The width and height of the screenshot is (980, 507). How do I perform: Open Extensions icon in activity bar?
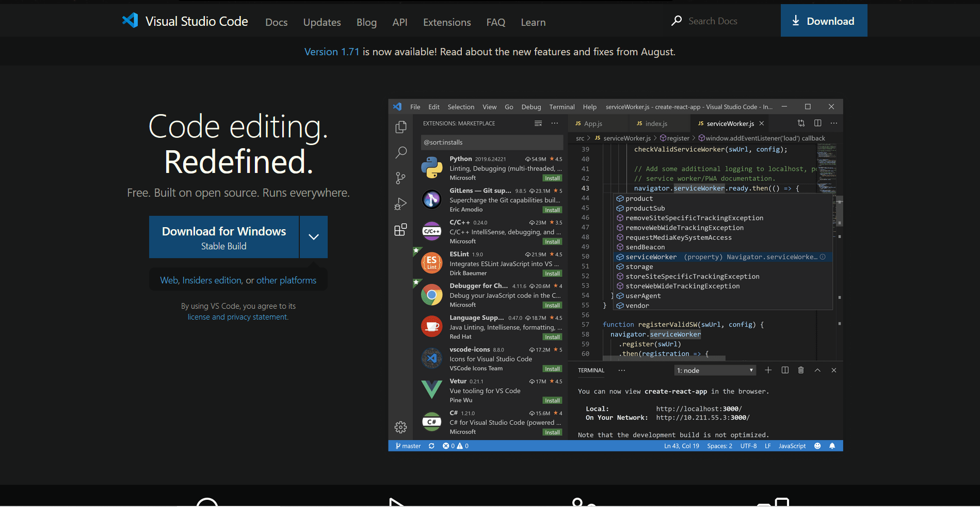[x=400, y=230]
